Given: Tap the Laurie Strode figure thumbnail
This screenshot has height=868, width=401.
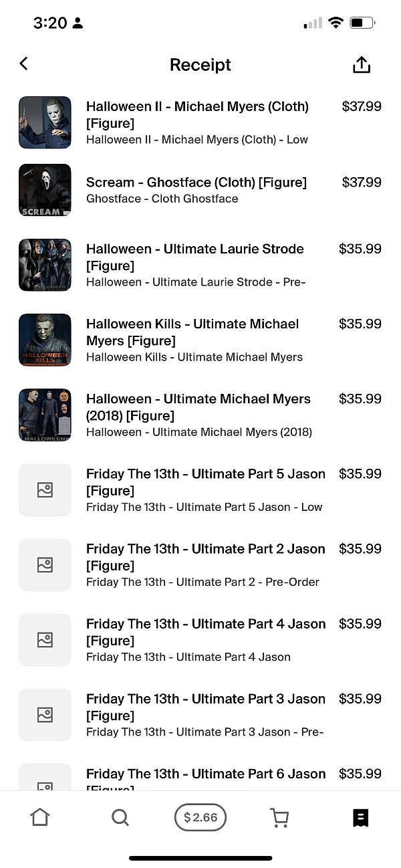Looking at the screenshot, I should coord(45,265).
